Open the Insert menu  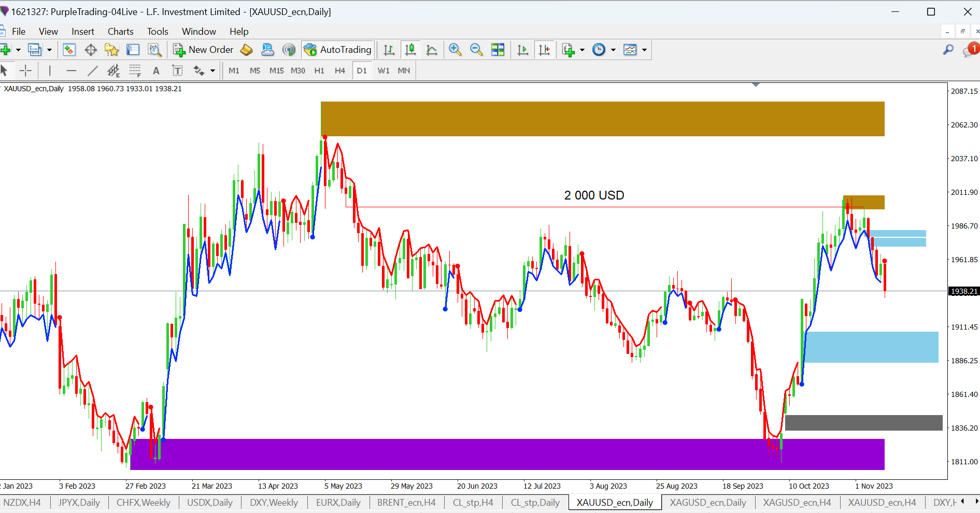(83, 32)
